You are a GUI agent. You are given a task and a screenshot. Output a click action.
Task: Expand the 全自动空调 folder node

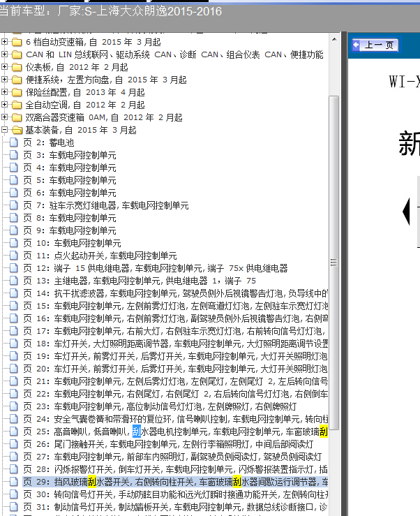5,104
